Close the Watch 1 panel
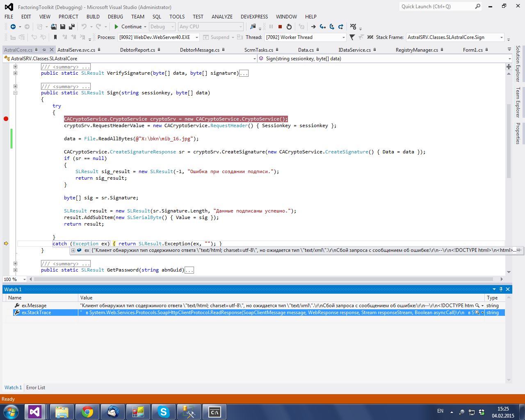 (508, 289)
